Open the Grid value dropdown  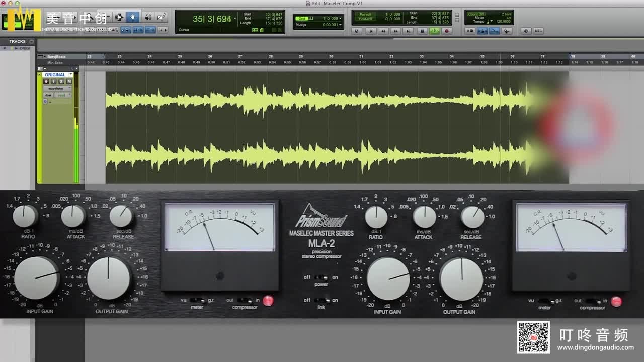tap(341, 19)
